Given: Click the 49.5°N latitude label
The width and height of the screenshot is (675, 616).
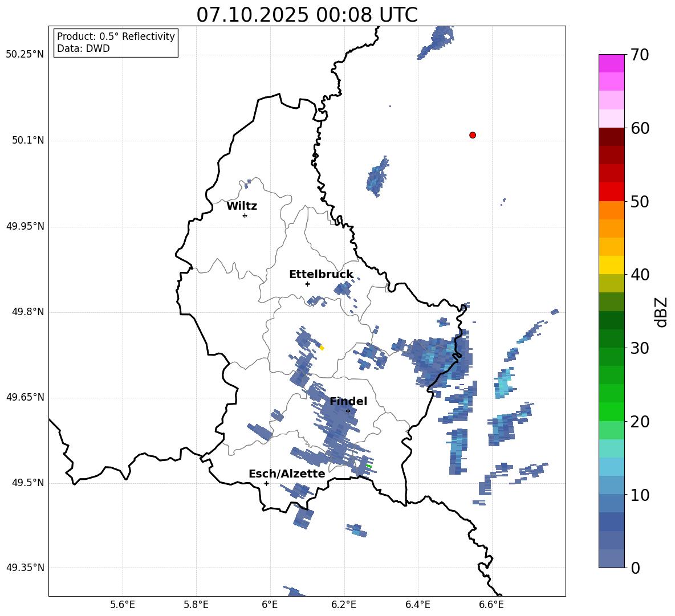Looking at the screenshot, I should [x=27, y=483].
